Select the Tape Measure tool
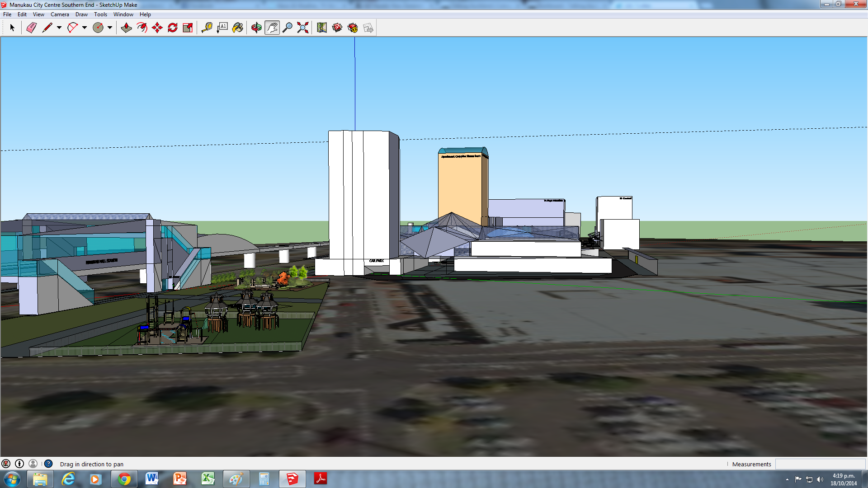868x488 pixels. [x=207, y=28]
